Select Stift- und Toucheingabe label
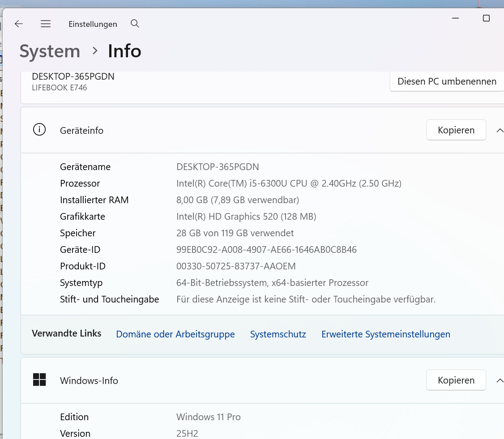 tap(109, 299)
